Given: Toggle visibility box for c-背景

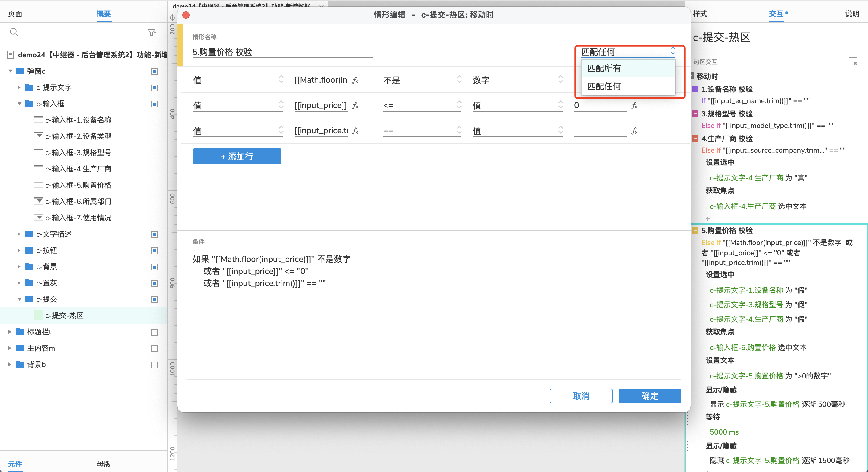Looking at the screenshot, I should tap(154, 267).
